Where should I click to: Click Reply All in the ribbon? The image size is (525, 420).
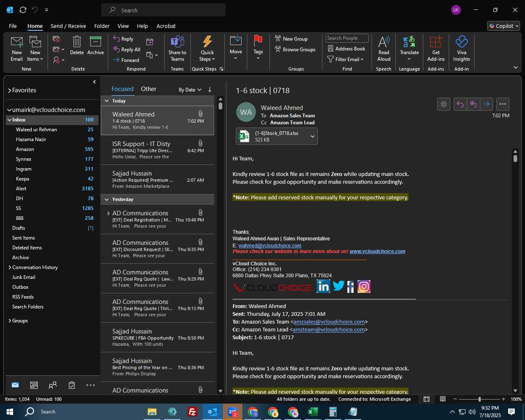point(127,50)
